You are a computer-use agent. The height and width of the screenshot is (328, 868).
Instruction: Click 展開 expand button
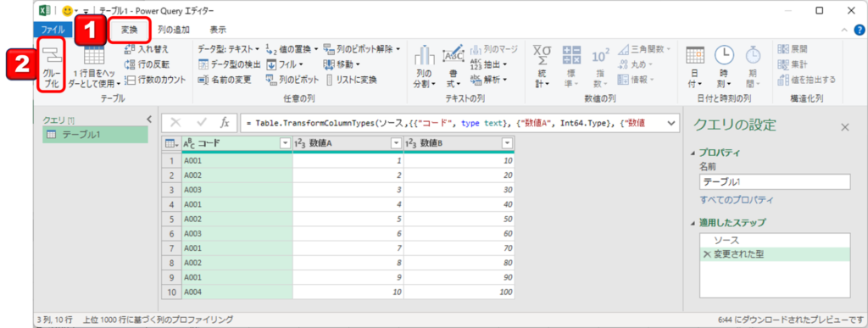tap(793, 49)
